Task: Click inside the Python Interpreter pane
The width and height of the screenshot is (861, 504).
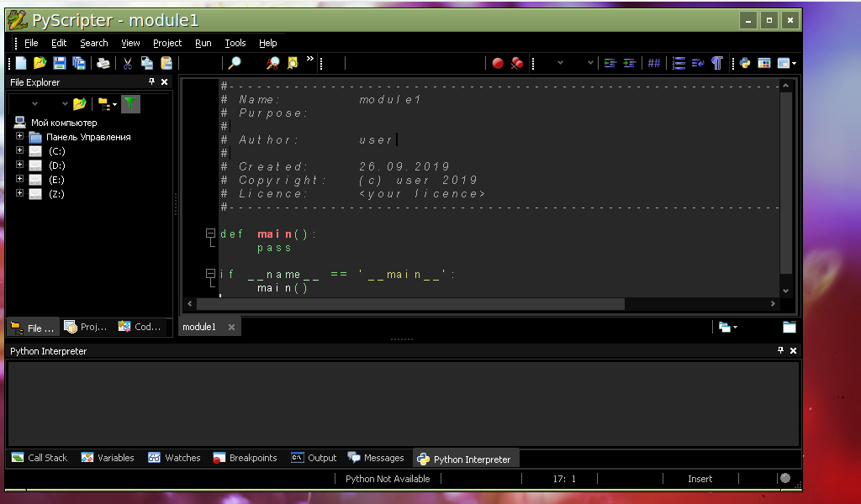Action: [x=403, y=403]
